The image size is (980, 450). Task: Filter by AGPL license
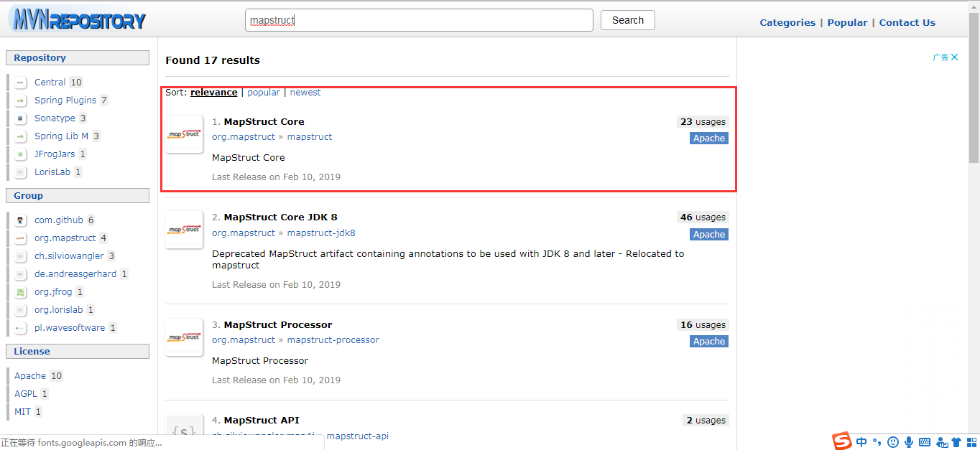[x=26, y=394]
